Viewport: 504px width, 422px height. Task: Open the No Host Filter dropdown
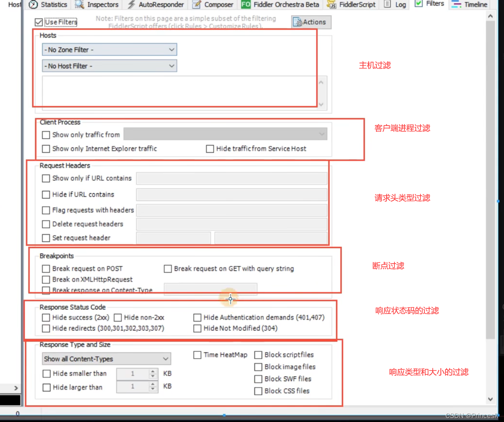pyautogui.click(x=110, y=66)
